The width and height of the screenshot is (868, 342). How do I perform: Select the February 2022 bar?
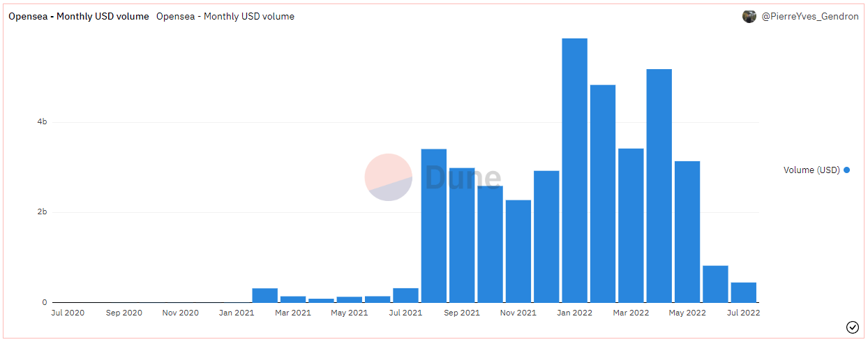click(x=603, y=193)
